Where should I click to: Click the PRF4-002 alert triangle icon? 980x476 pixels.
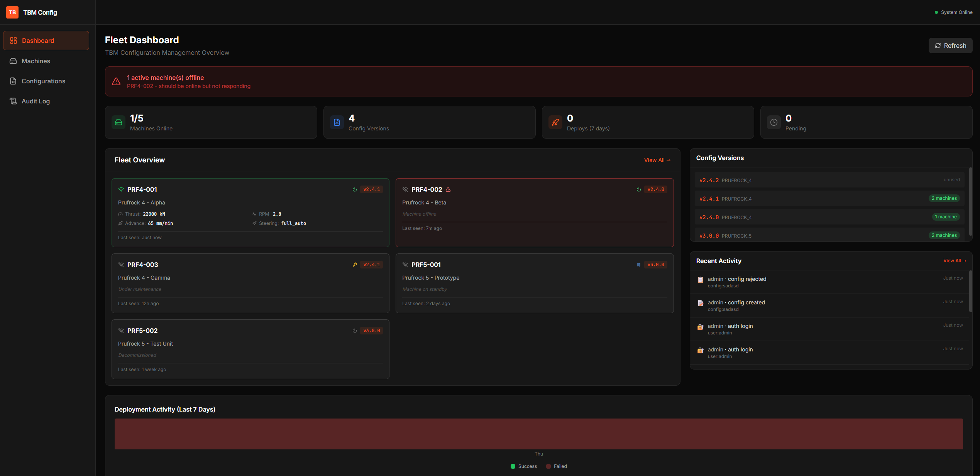point(448,189)
